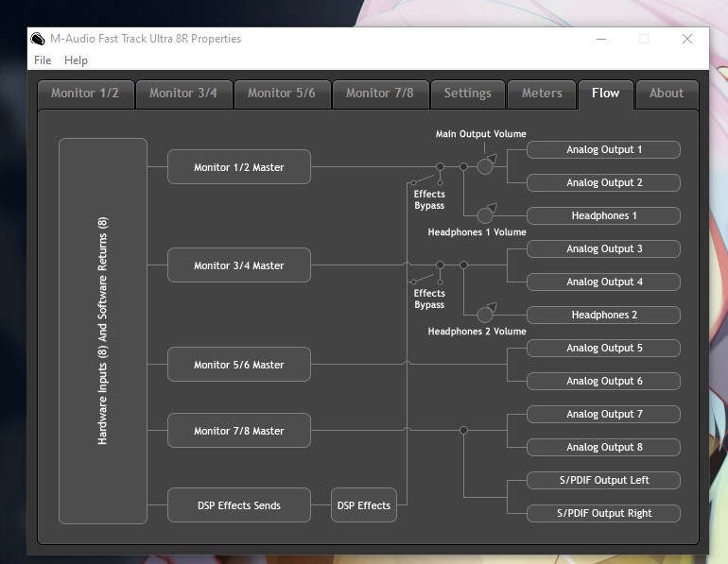
Task: Select the Flow tab
Action: coord(606,94)
